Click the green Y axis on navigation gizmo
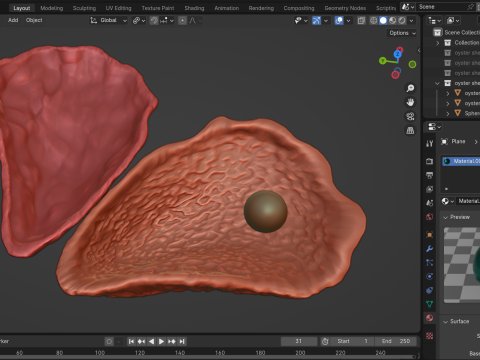Viewport: 480px width, 360px height. [x=383, y=61]
